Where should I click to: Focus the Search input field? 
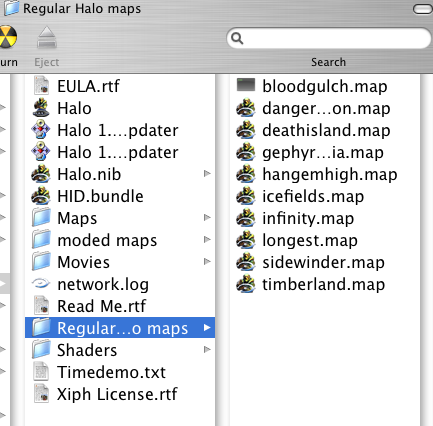[x=329, y=38]
